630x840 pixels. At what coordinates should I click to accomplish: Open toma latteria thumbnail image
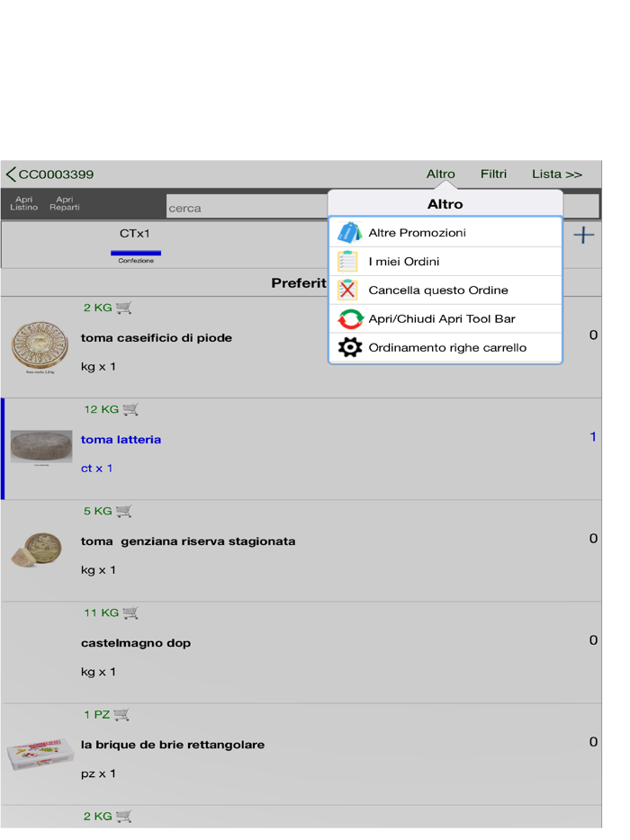(x=41, y=447)
